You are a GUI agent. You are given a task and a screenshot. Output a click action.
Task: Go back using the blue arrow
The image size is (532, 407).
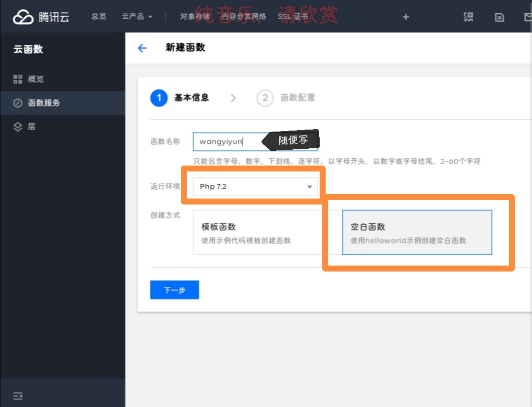[x=142, y=48]
